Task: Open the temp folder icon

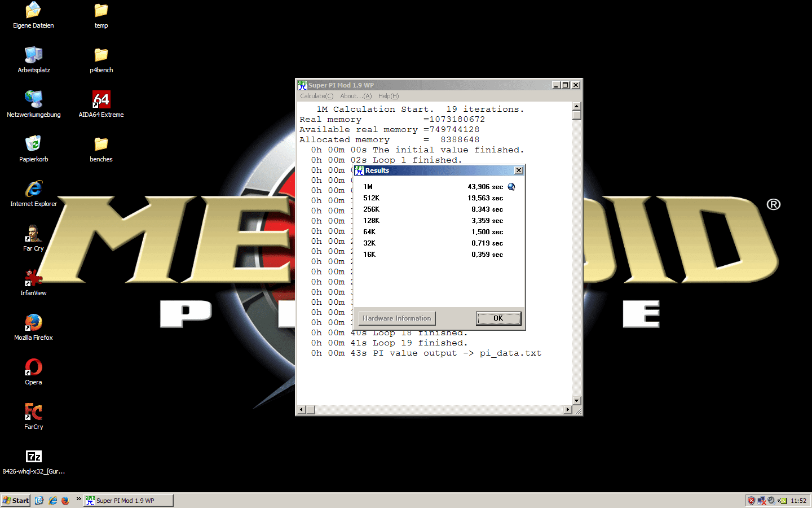Action: 101,15
